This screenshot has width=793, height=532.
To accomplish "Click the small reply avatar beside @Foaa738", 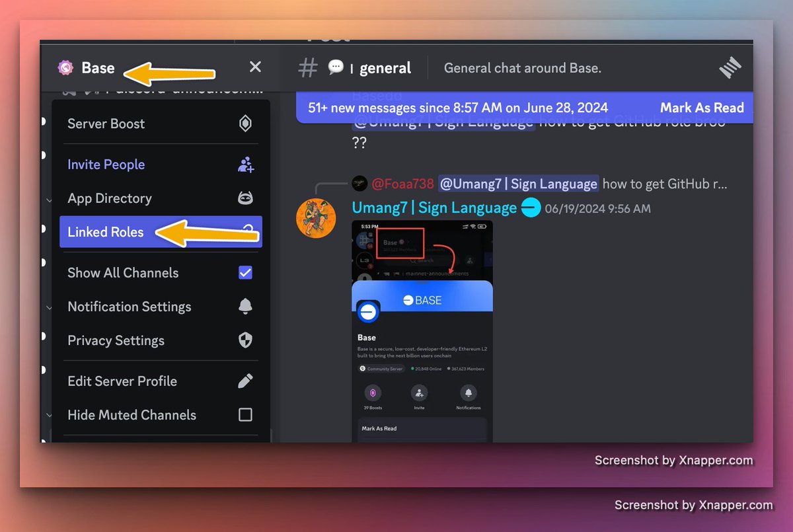I will [359, 183].
